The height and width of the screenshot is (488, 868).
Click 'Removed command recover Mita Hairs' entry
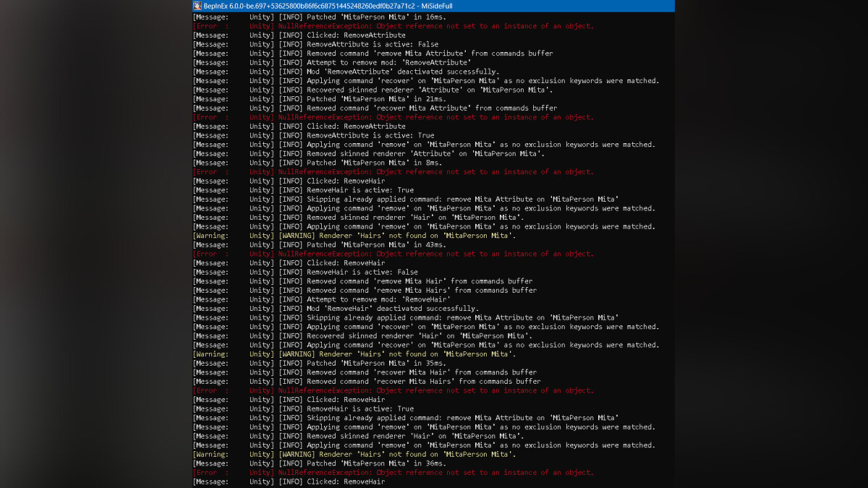coord(424,382)
